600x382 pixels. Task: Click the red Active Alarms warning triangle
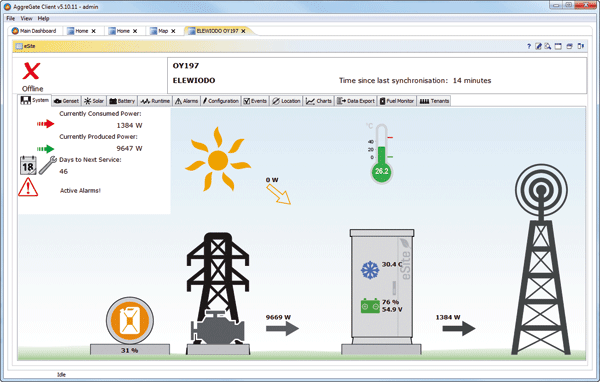click(x=28, y=187)
